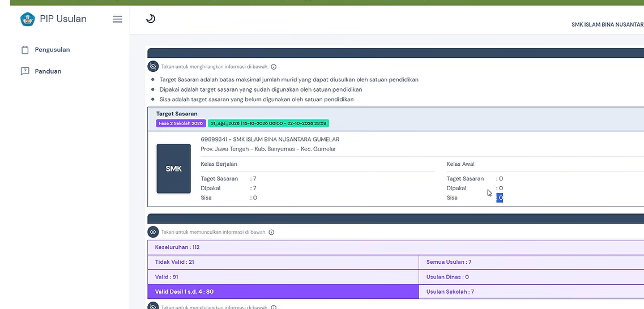
Task: Switch to dark mode moon icon
Action: pyautogui.click(x=151, y=19)
